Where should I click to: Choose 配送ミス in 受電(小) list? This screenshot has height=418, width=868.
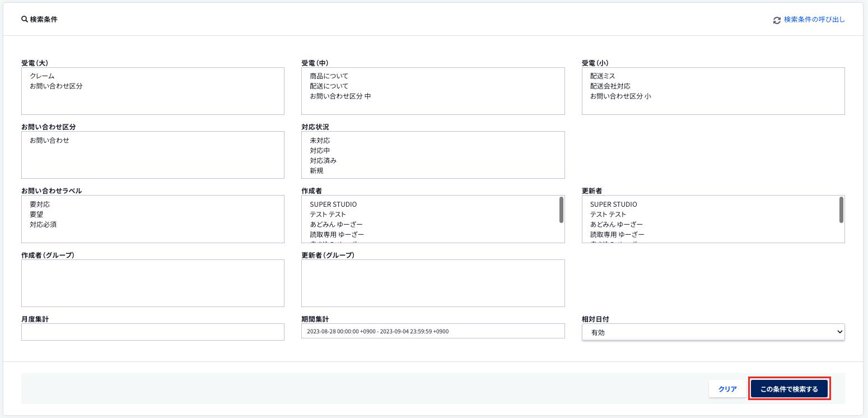pyautogui.click(x=603, y=76)
